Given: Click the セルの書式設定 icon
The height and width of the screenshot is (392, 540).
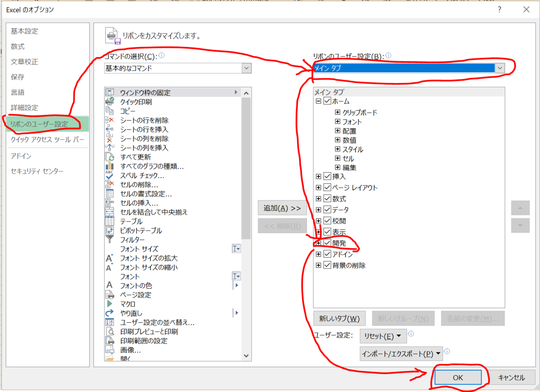Looking at the screenshot, I should tap(109, 194).
